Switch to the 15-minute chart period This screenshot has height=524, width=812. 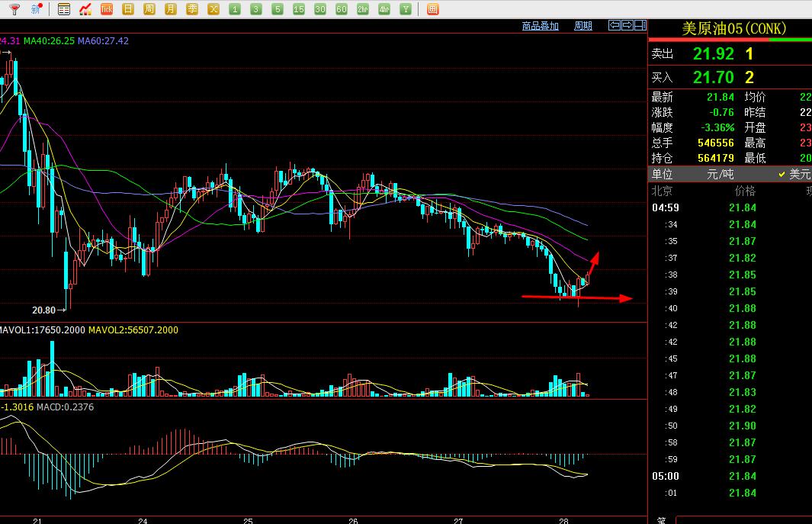(299, 9)
